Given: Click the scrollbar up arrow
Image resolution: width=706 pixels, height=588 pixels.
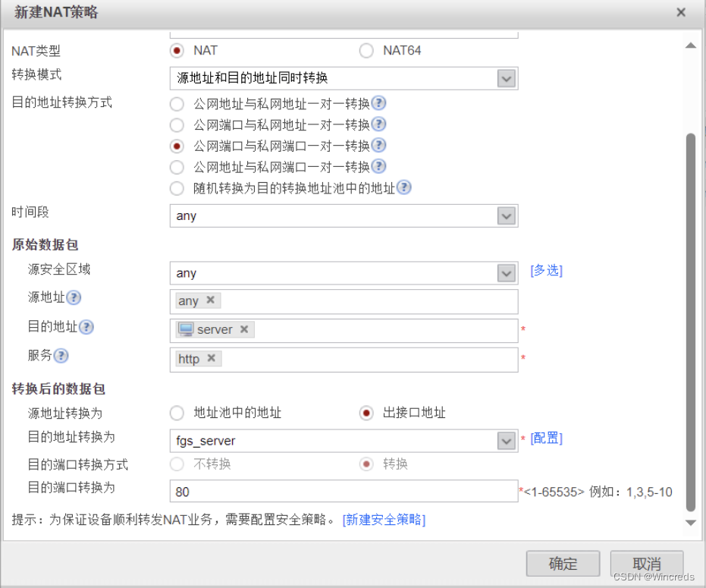Looking at the screenshot, I should point(691,46).
